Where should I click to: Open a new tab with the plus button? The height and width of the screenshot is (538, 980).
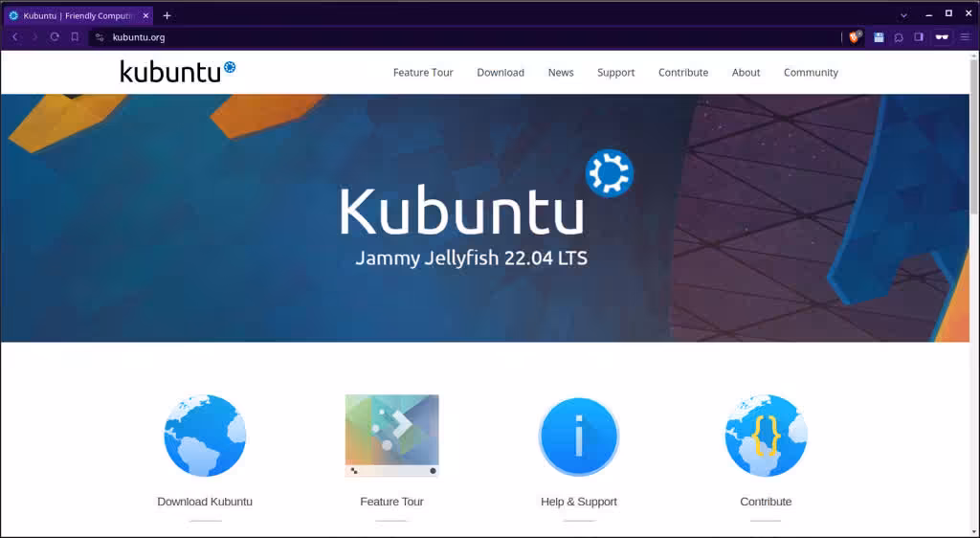[167, 15]
